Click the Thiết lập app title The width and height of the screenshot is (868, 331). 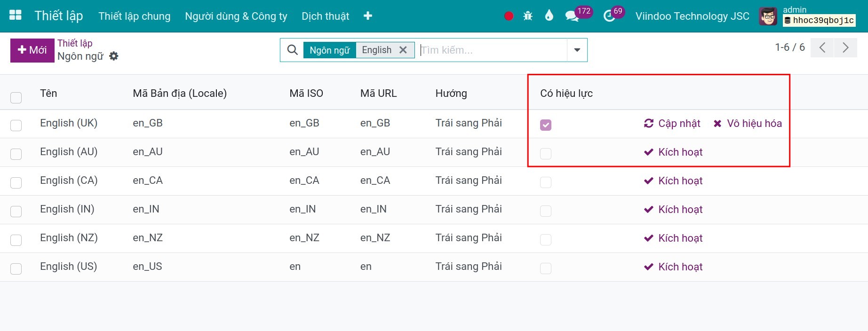point(59,16)
